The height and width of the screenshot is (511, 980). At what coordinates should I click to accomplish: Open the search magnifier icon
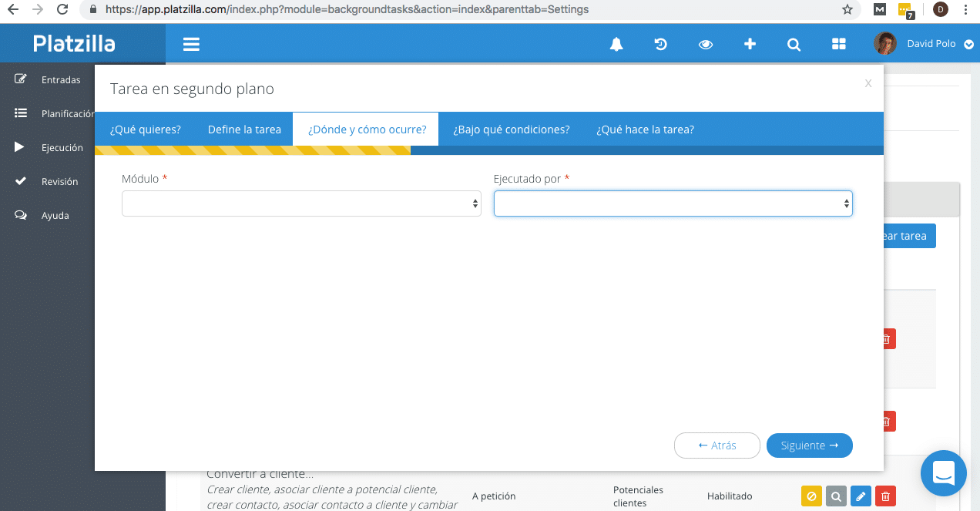794,45
